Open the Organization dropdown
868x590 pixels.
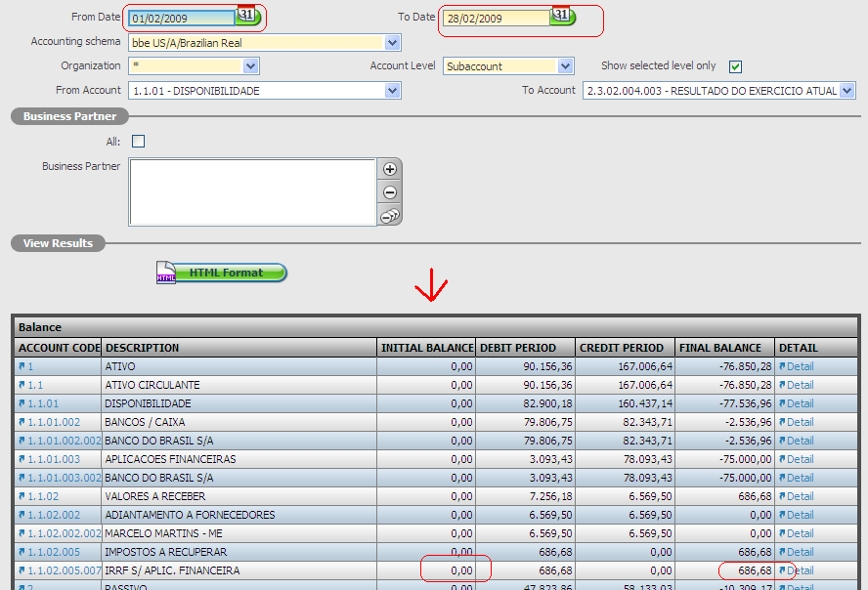click(x=250, y=66)
